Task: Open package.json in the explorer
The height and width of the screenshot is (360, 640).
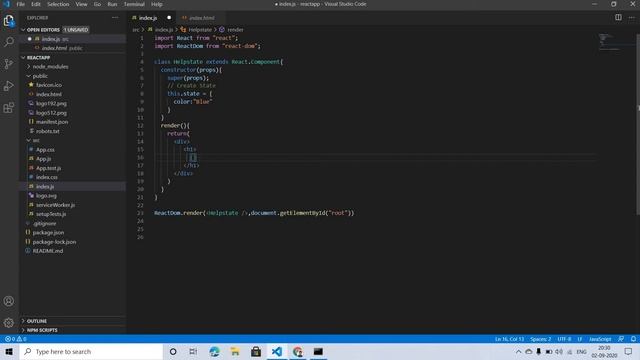Action: pyautogui.click(x=48, y=232)
